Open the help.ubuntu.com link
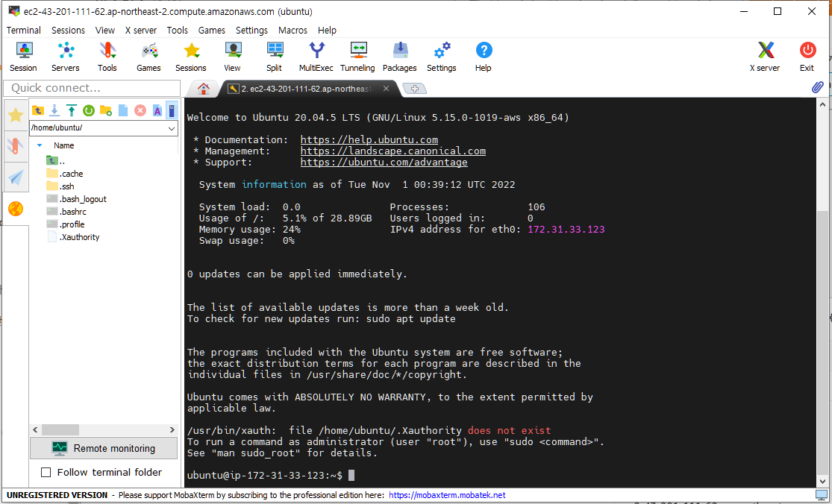Image resolution: width=832 pixels, height=504 pixels. coord(369,140)
